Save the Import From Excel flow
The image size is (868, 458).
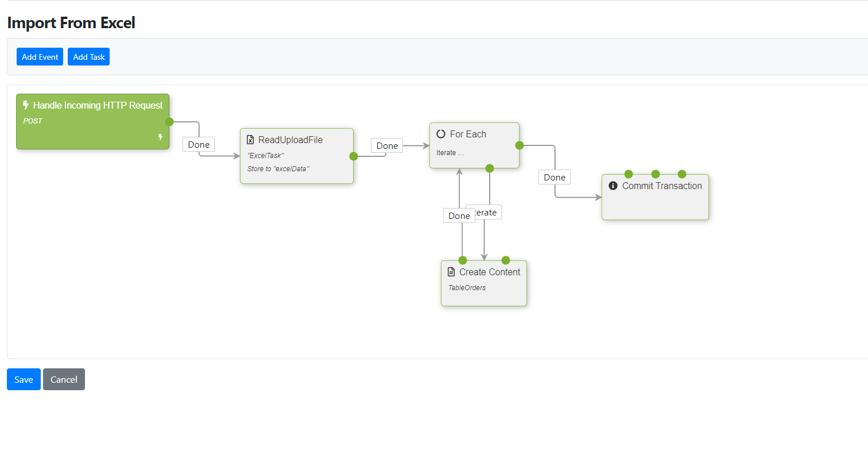[x=23, y=379]
